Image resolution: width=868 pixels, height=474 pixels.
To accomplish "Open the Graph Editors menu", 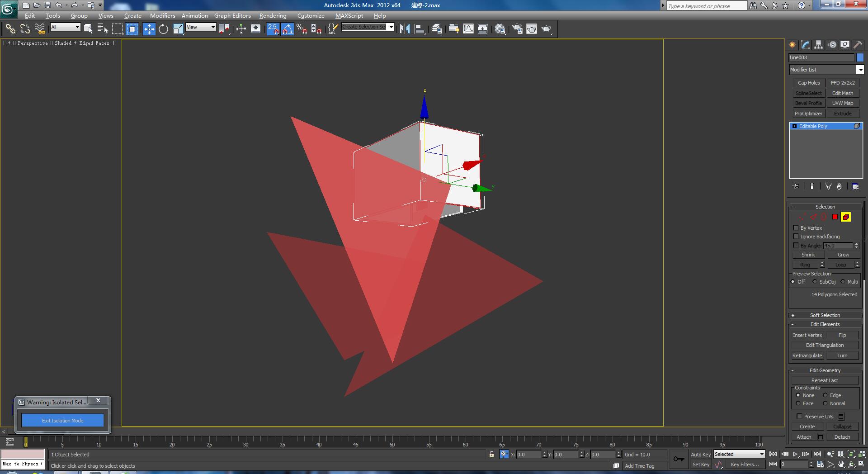I will (x=232, y=15).
